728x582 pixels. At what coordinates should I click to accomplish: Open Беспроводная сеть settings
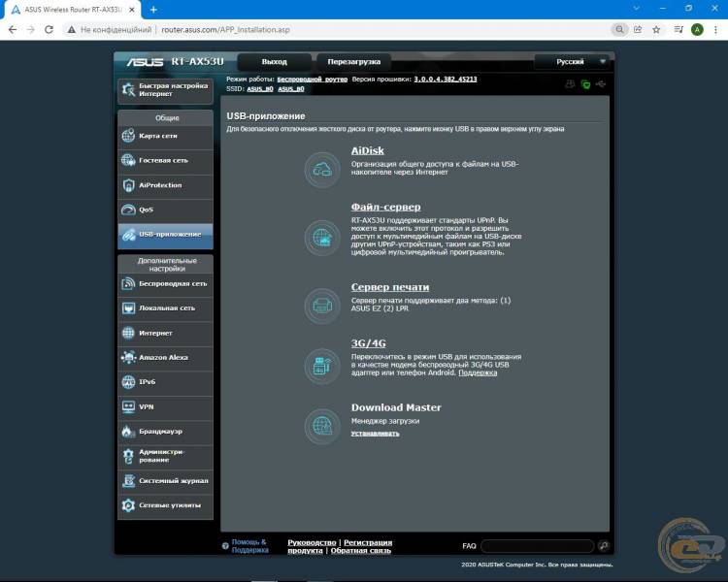(x=165, y=283)
